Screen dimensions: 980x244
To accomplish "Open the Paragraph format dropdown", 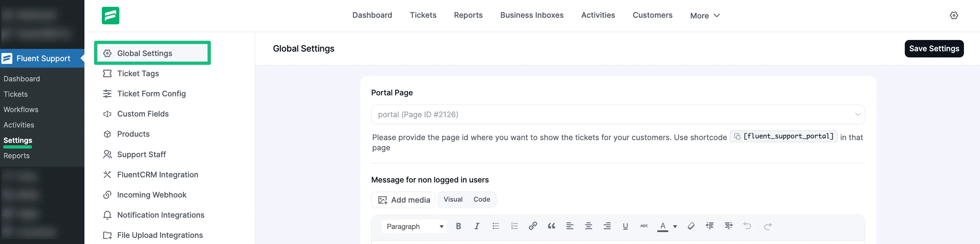I will [414, 226].
